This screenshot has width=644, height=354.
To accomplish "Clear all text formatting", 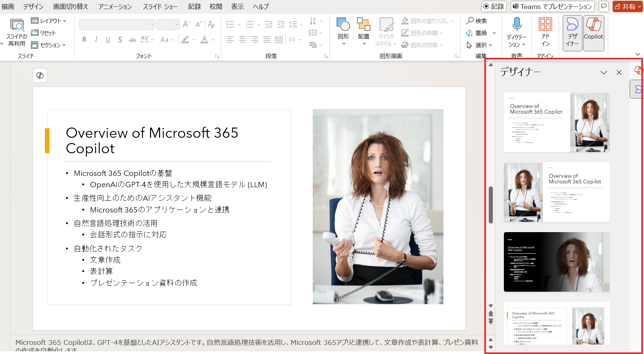I will coord(212,25).
